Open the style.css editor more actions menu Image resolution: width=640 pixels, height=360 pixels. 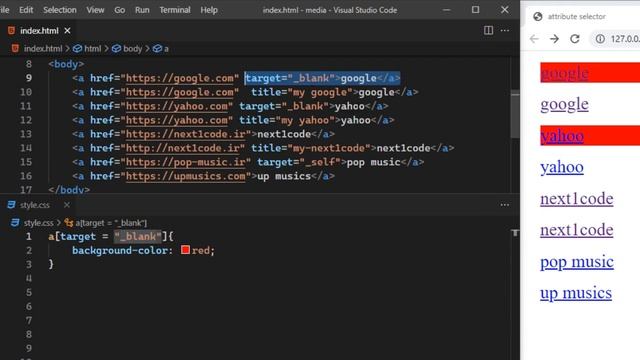(x=505, y=205)
